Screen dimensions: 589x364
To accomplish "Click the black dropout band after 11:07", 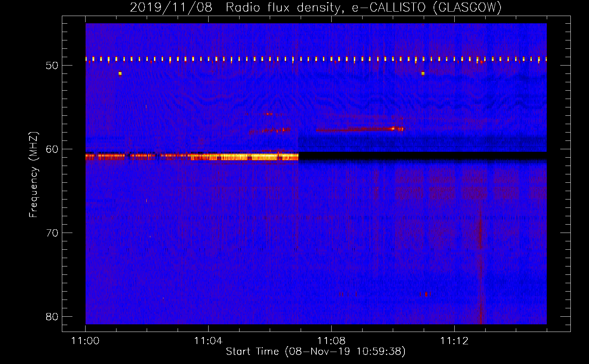I will pyautogui.click(x=422, y=156).
